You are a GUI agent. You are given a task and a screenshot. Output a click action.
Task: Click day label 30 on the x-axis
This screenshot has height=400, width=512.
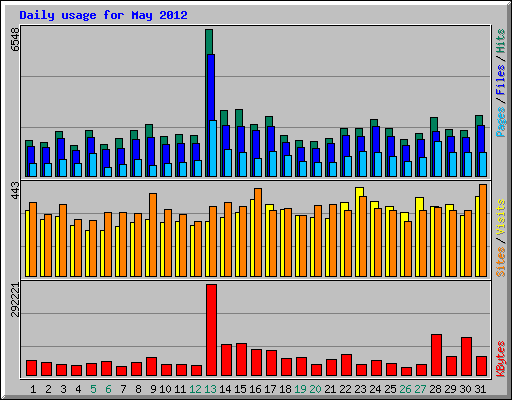coord(465,389)
